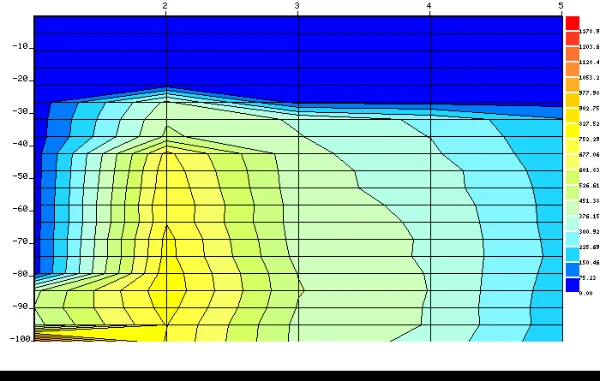This screenshot has width=600, height=381.
Task: Select legend swatch between 902.75 and 977.98
Action: pos(572,100)
